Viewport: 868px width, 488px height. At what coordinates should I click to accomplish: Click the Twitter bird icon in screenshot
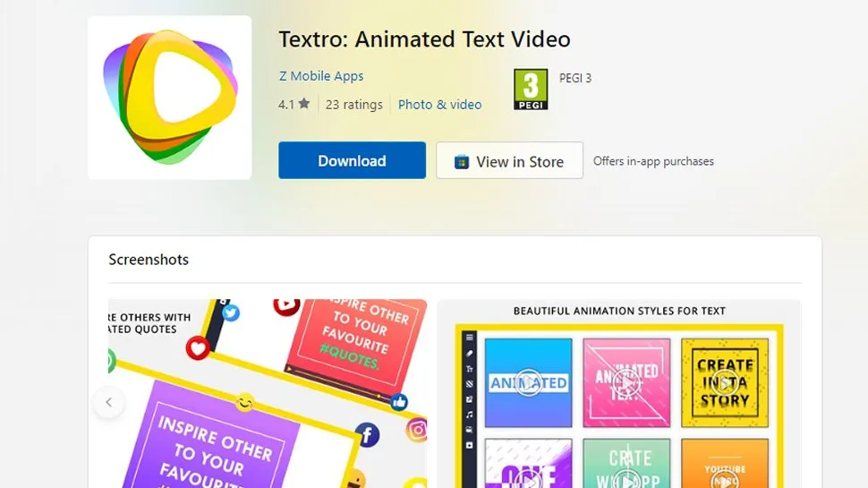[231, 313]
